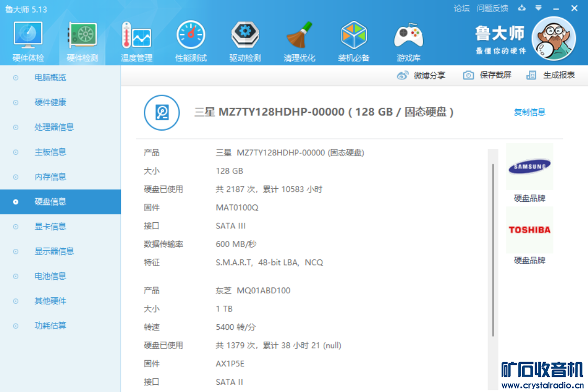Select 显卡信息 in the sidebar

pyautogui.click(x=50, y=226)
